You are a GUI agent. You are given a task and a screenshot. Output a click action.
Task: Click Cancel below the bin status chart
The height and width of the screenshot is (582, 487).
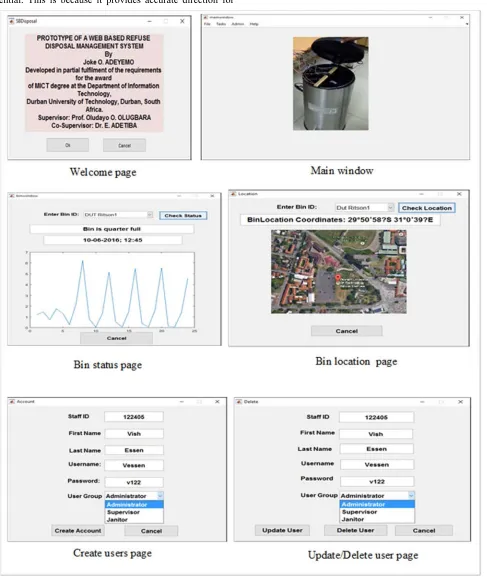[117, 338]
